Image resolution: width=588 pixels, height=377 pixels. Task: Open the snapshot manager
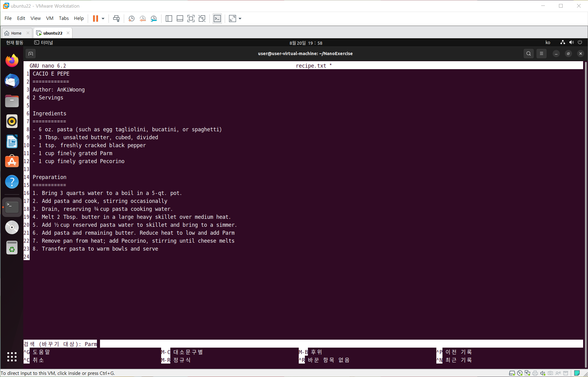click(x=154, y=19)
